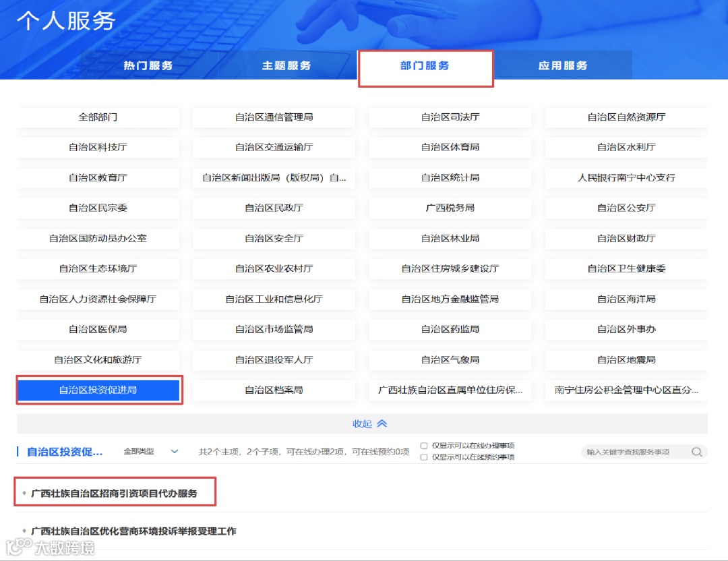
Task: Expand 广西壮族自治区优化营商环境投诉举报受理工作 item
Action: point(133,531)
